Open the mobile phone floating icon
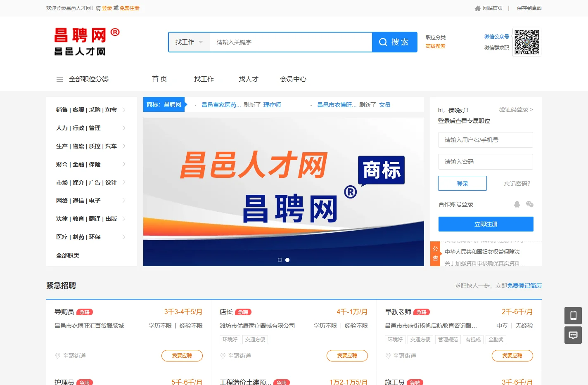Viewport: 588px width, 385px height. coord(573,316)
